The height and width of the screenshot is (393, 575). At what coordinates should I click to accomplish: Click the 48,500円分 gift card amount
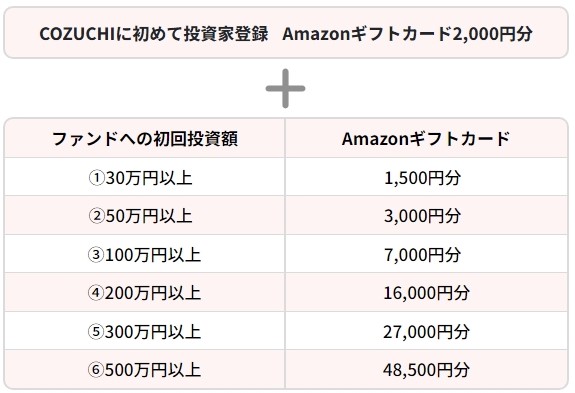coord(426,370)
